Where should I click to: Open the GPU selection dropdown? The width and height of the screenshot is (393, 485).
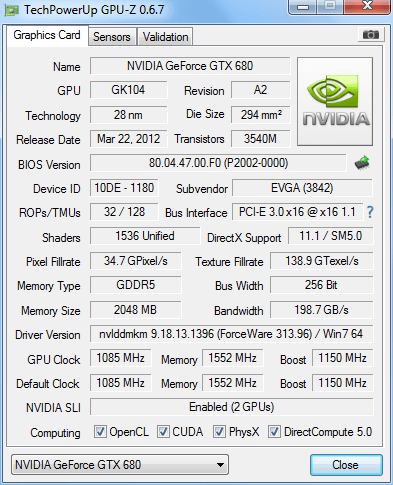[120, 464]
